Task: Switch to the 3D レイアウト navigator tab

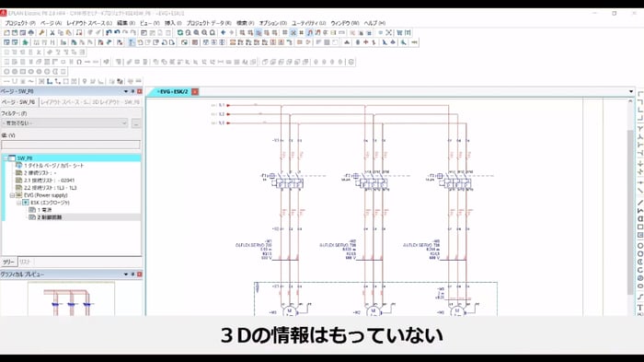Action: pyautogui.click(x=115, y=102)
